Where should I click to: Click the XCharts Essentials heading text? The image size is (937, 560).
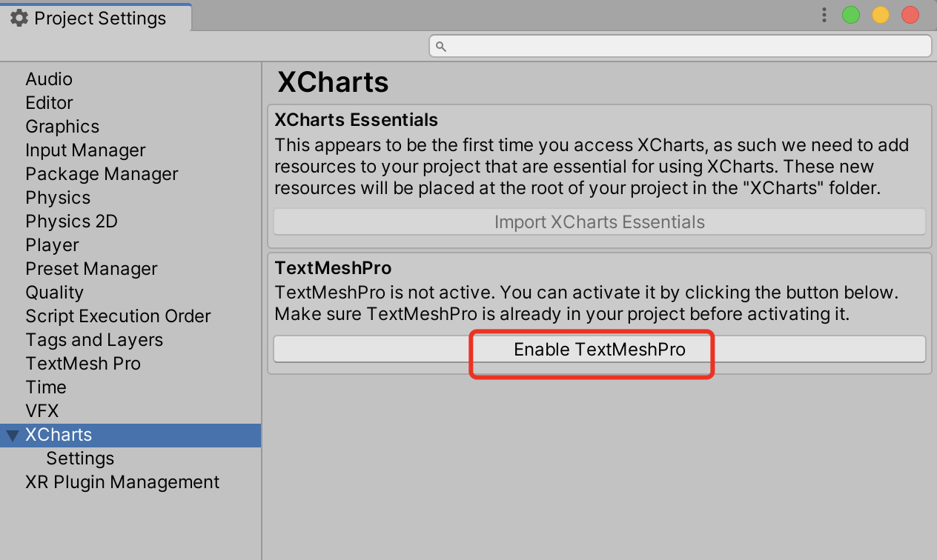tap(357, 120)
